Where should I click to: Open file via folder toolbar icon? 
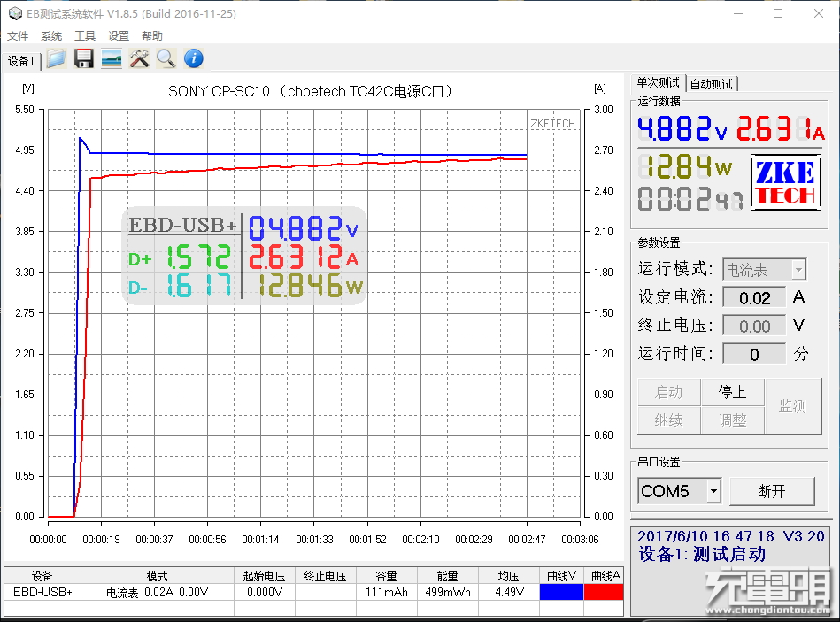57,58
